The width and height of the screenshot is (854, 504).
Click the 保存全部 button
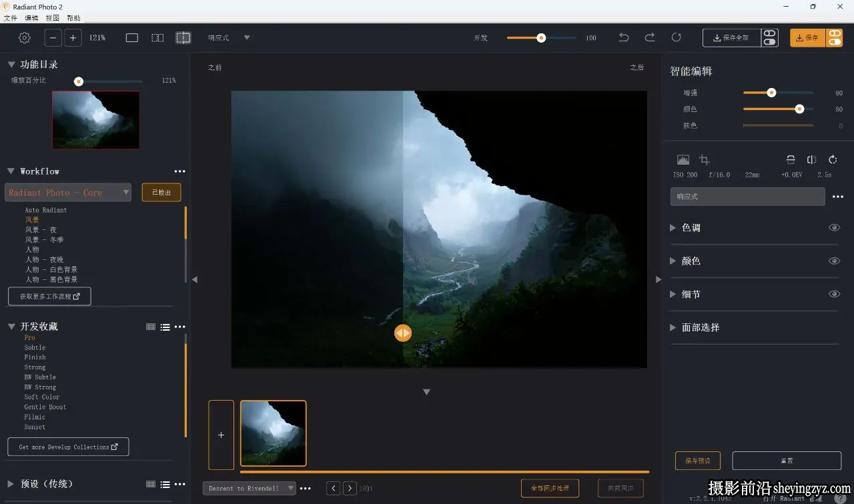pyautogui.click(x=732, y=38)
